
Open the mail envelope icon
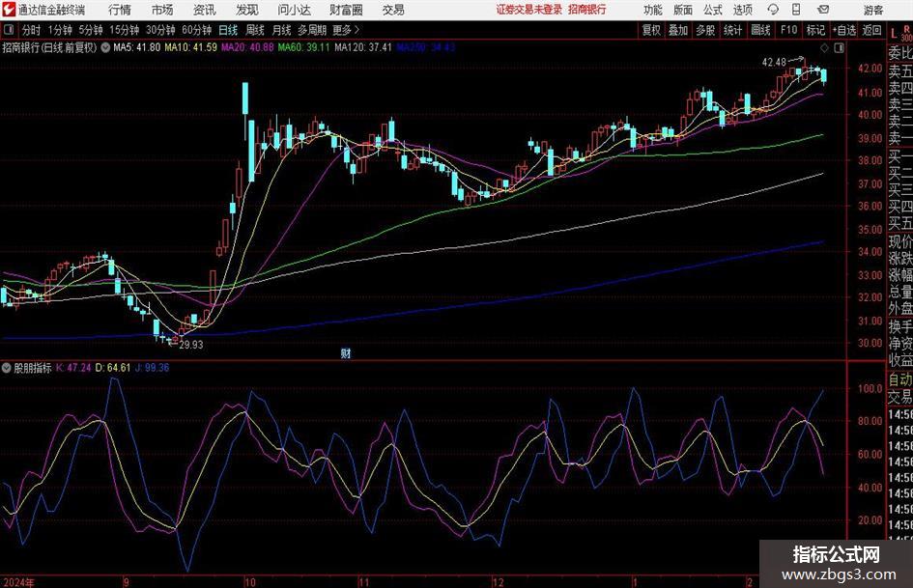pos(823,10)
